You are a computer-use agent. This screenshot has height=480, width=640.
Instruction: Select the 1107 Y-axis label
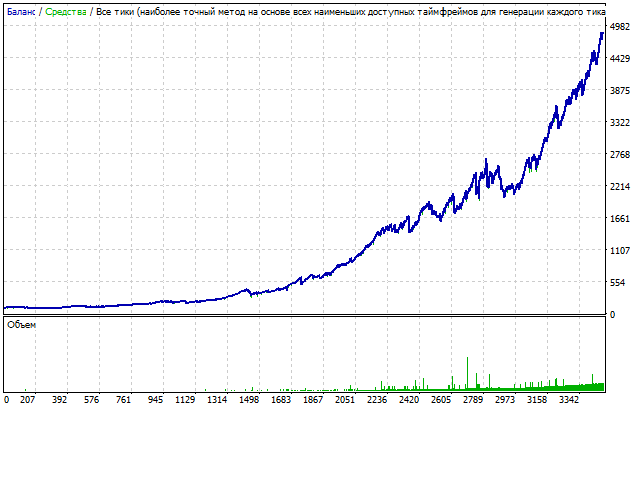(620, 251)
